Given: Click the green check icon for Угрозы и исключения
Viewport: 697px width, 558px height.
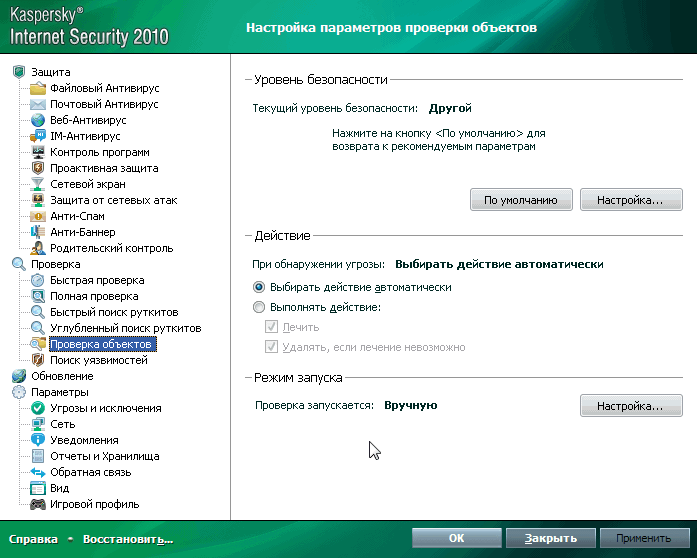Looking at the screenshot, I should [x=38, y=408].
